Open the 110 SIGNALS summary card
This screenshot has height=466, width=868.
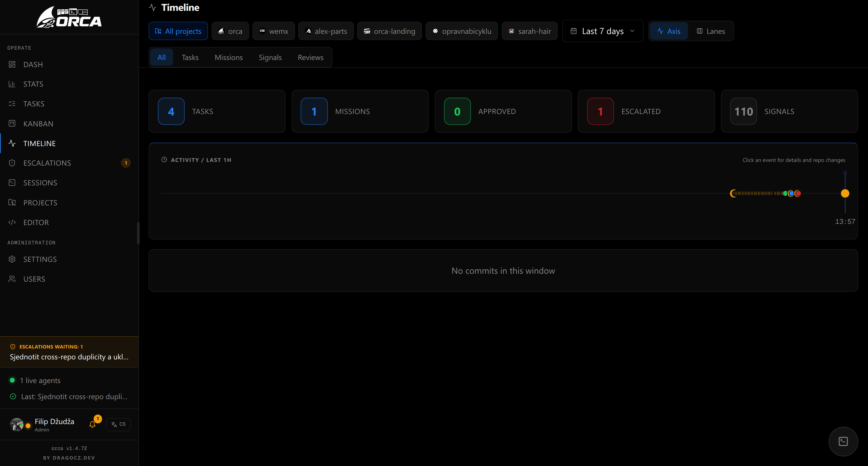(x=789, y=111)
